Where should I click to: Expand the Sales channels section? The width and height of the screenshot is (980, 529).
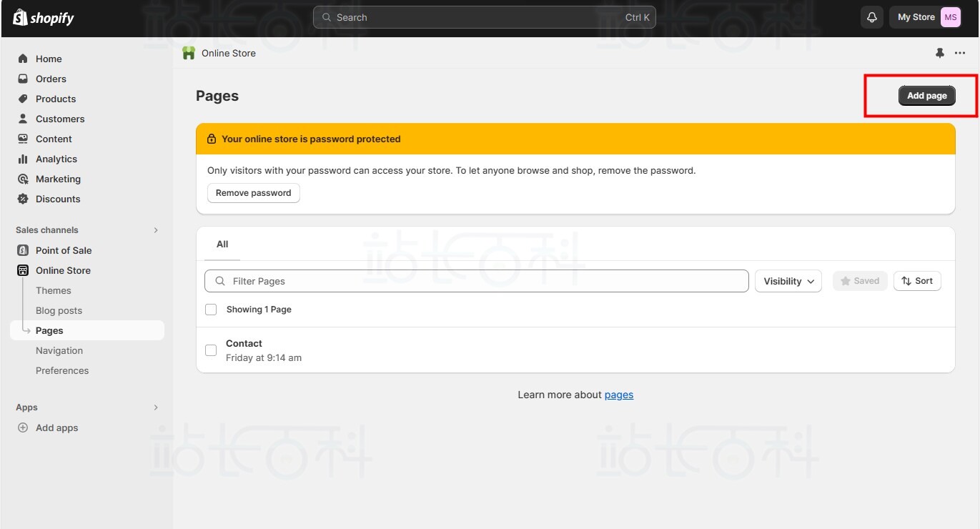(156, 230)
